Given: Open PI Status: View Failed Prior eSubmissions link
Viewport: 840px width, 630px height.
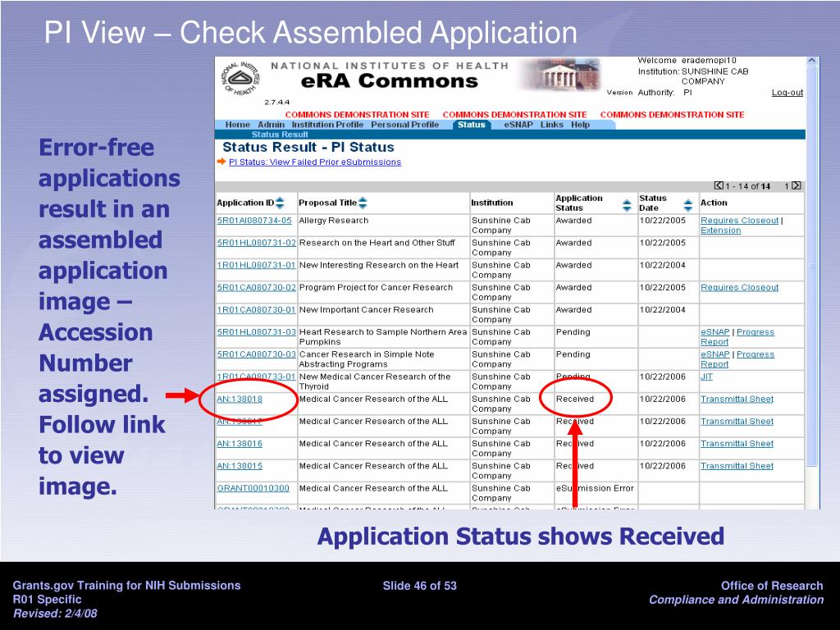Looking at the screenshot, I should 315,162.
